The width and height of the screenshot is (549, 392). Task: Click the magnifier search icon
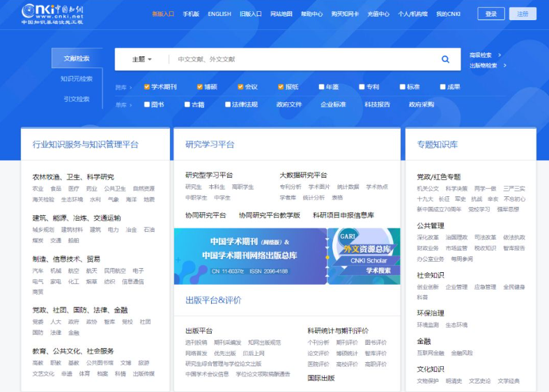point(445,59)
